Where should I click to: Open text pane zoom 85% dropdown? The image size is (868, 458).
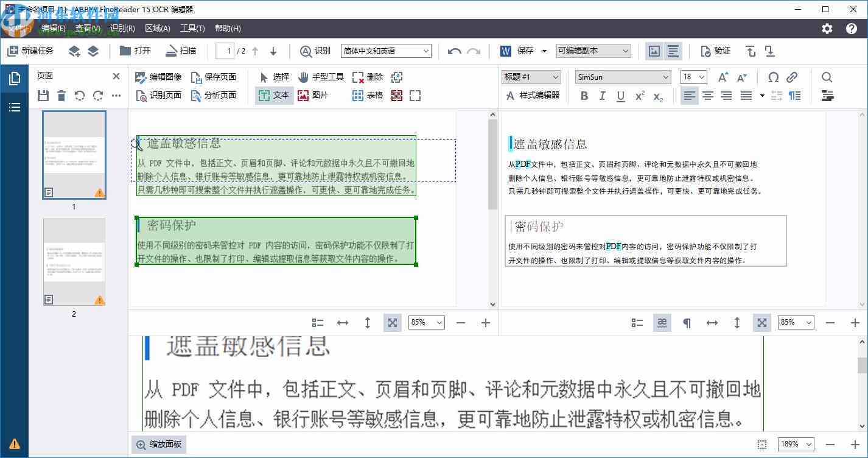796,322
